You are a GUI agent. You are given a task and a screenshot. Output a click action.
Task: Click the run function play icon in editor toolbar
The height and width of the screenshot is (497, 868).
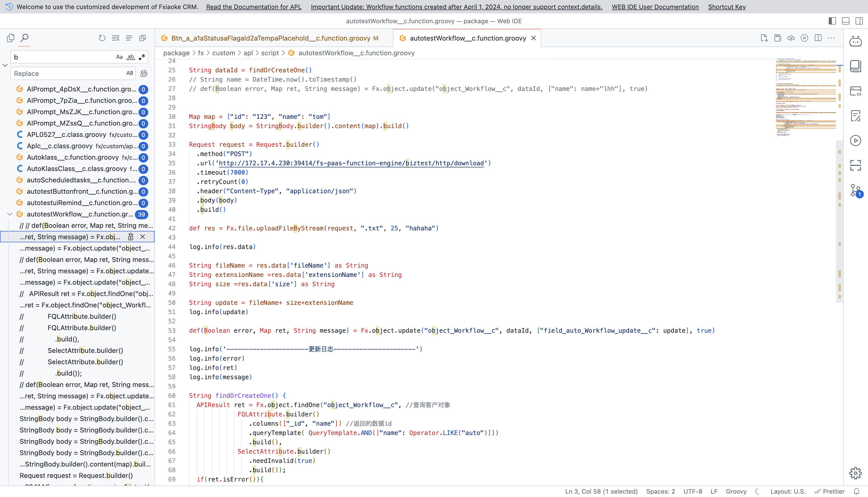click(804, 38)
